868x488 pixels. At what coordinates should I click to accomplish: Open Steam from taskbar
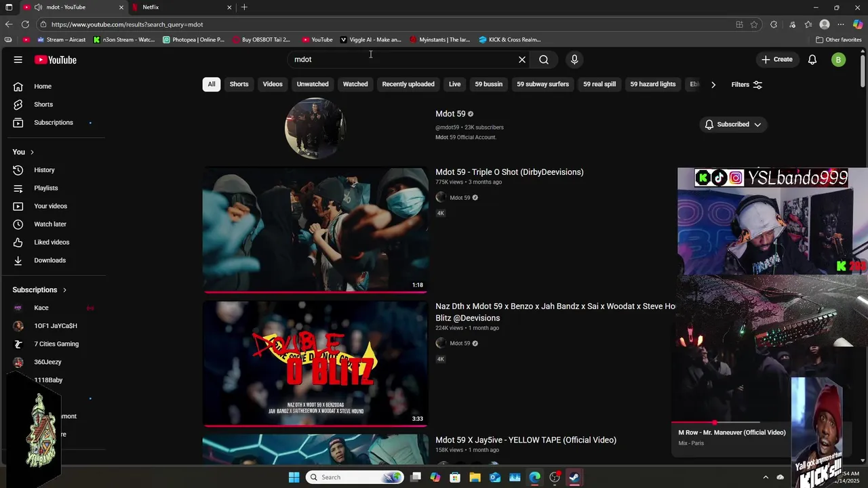pos(574,477)
